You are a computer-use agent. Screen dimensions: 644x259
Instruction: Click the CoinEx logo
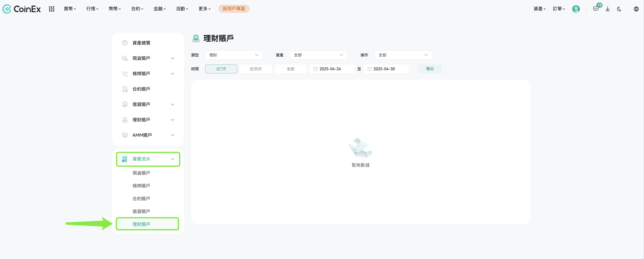[x=22, y=9]
